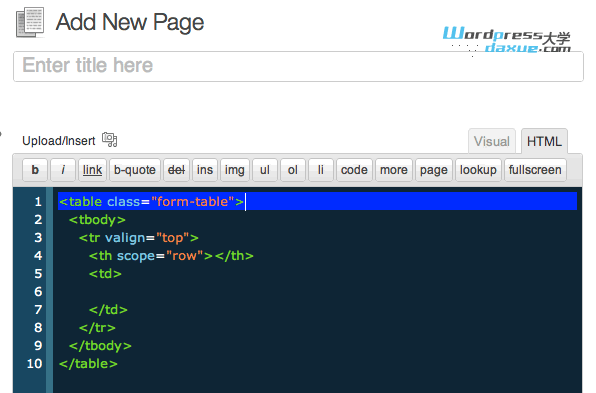Click line number 10 in gutter
This screenshot has height=393, width=596.
point(35,364)
